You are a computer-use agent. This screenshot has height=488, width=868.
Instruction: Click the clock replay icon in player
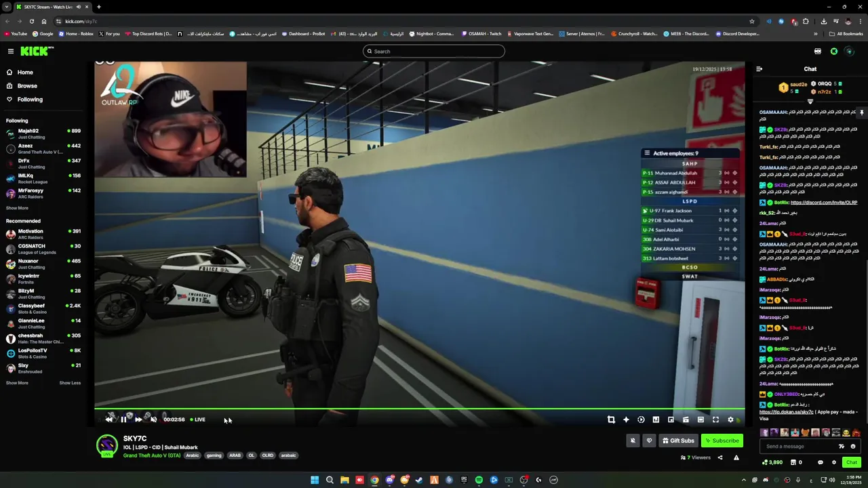[641, 420]
